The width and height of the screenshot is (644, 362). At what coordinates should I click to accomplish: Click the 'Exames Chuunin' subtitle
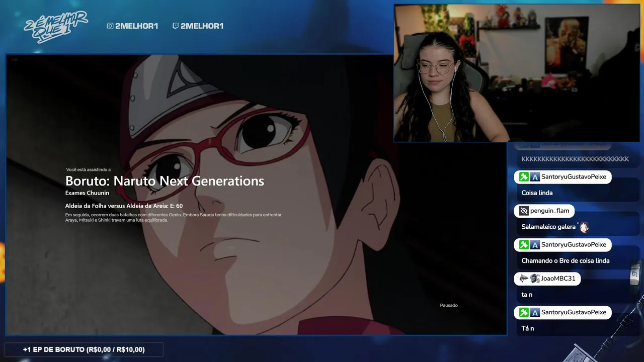point(87,193)
